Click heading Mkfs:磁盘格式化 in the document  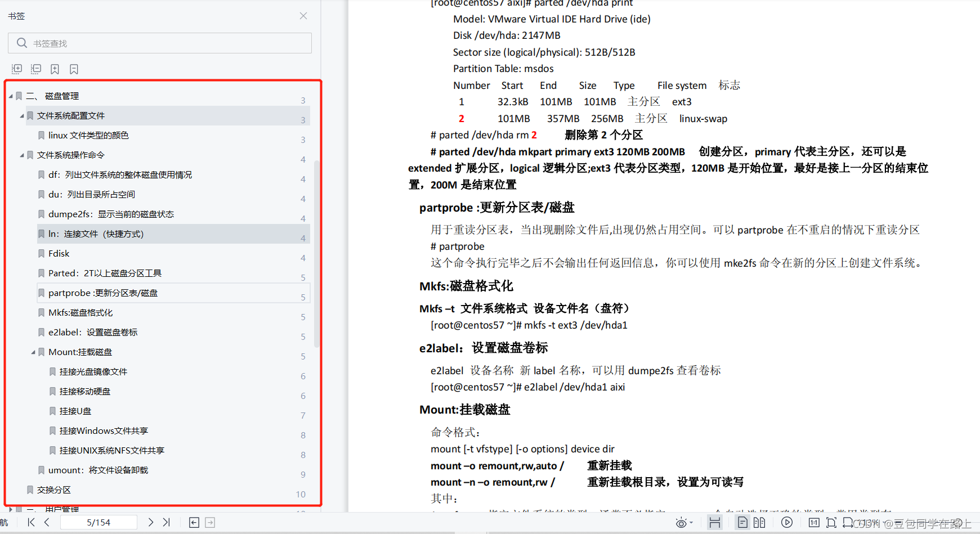point(466,286)
